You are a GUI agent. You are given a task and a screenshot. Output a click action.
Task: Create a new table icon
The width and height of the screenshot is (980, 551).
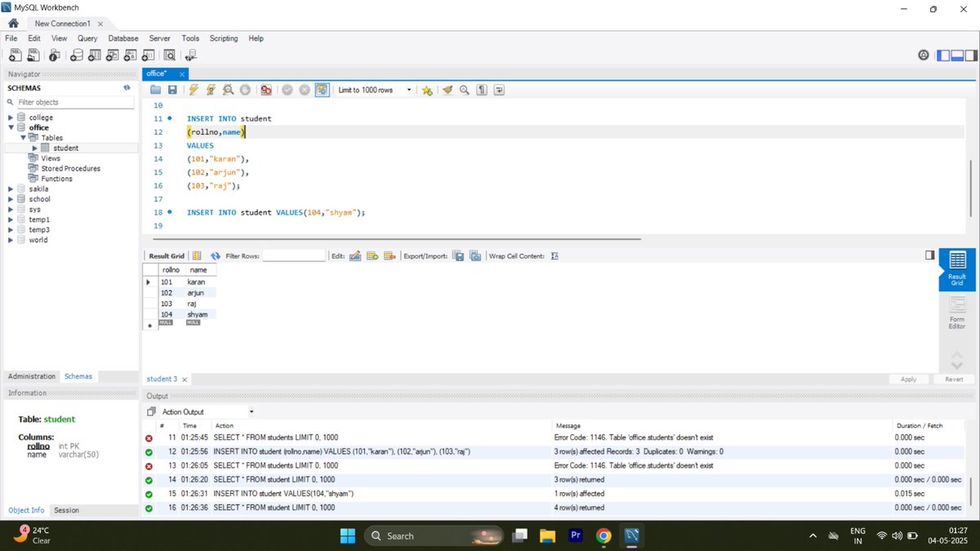(94, 55)
